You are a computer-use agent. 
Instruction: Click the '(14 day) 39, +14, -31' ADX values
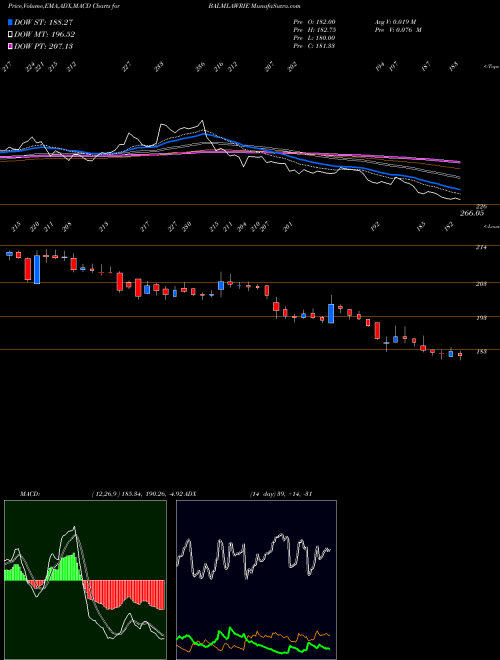(280, 493)
